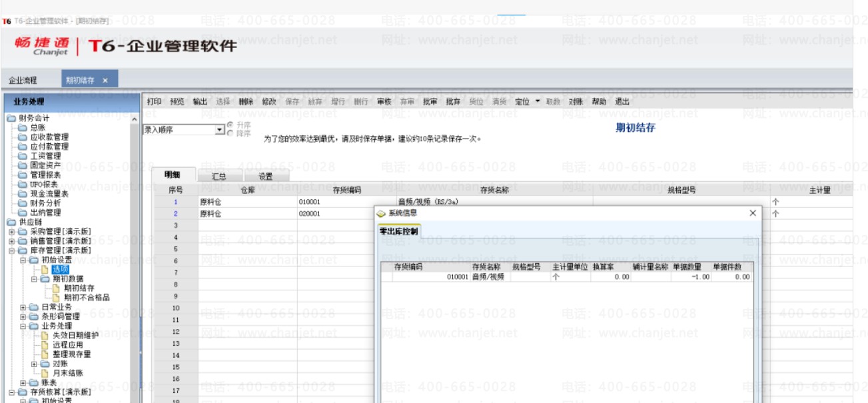
Task: Click 对账 toolbar button
Action: click(x=576, y=102)
